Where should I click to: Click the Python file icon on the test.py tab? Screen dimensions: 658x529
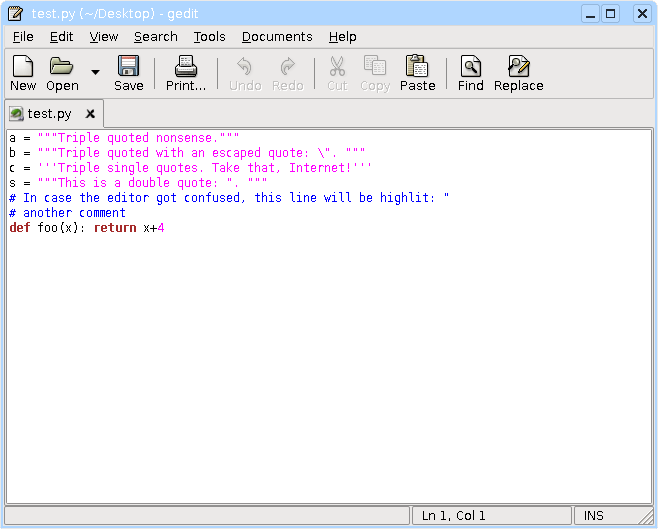[16, 114]
